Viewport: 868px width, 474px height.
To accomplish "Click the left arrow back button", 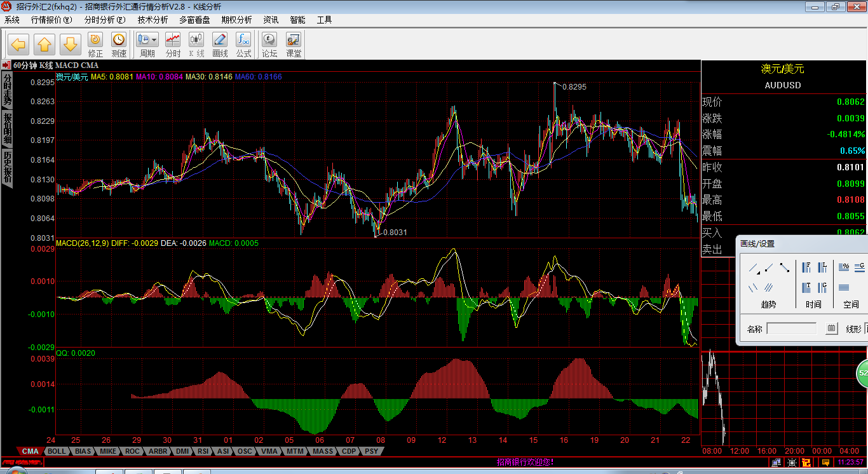I will pos(18,44).
